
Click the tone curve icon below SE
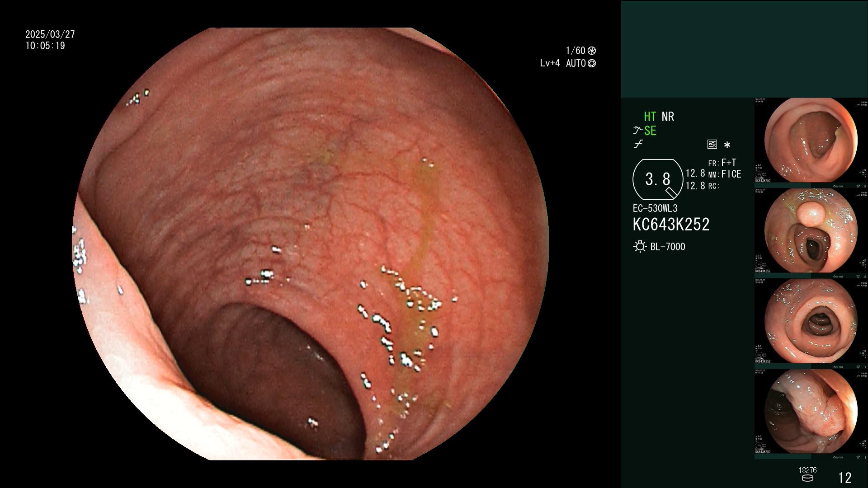(638, 145)
